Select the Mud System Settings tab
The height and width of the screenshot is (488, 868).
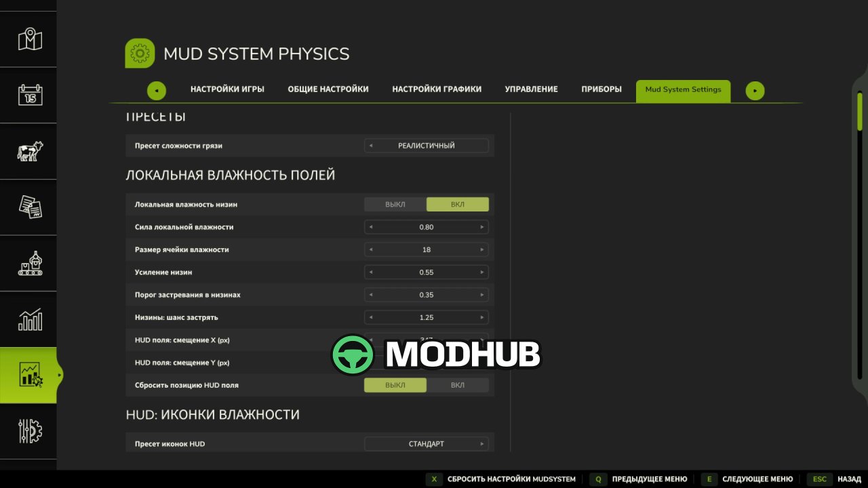tap(683, 91)
